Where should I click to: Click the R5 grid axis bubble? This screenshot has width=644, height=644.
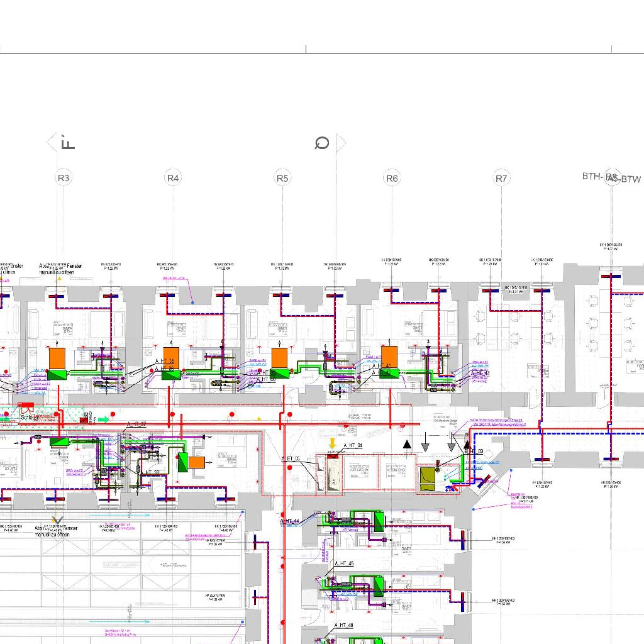click(282, 178)
